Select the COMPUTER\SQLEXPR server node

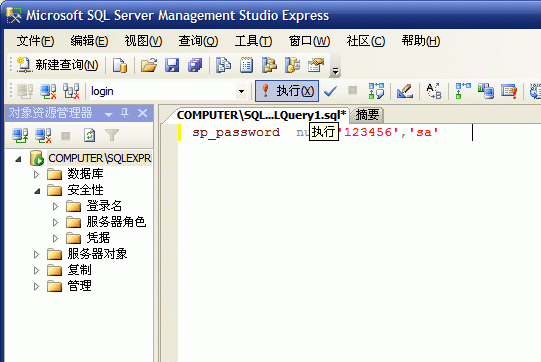coord(99,158)
